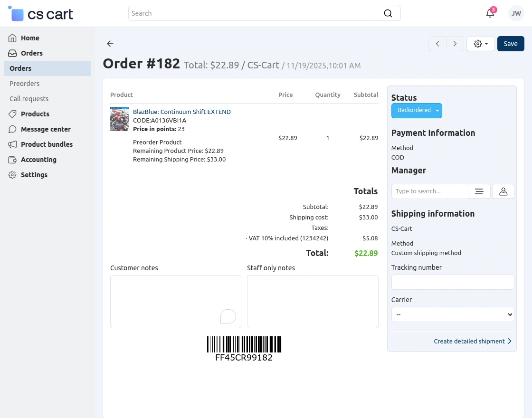Viewport: 532px width, 418px height.
Task: Switch to the Orders sidebar section
Action: point(31,53)
